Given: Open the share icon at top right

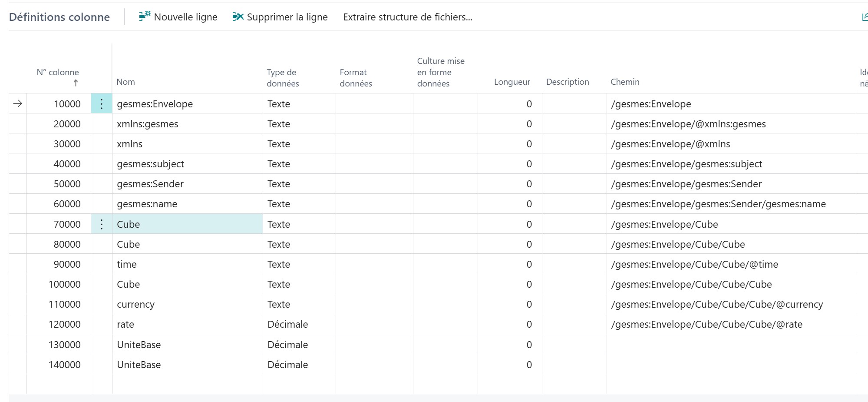Looking at the screenshot, I should click(864, 17).
